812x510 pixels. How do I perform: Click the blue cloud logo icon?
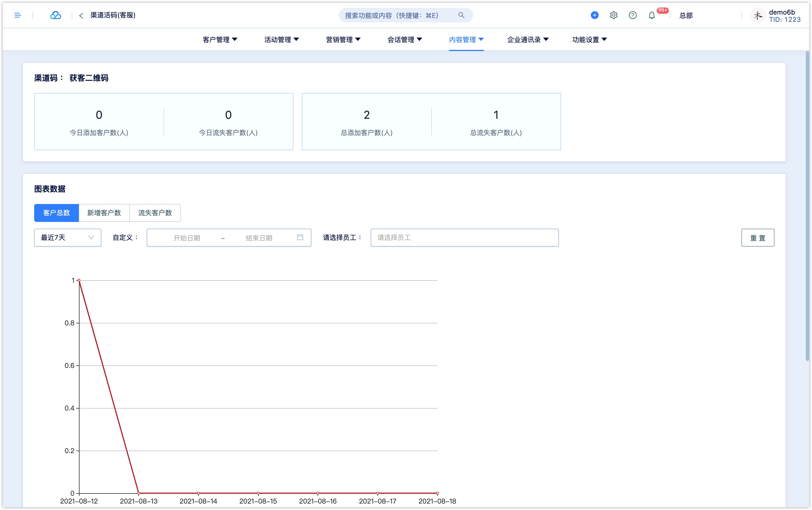[56, 15]
